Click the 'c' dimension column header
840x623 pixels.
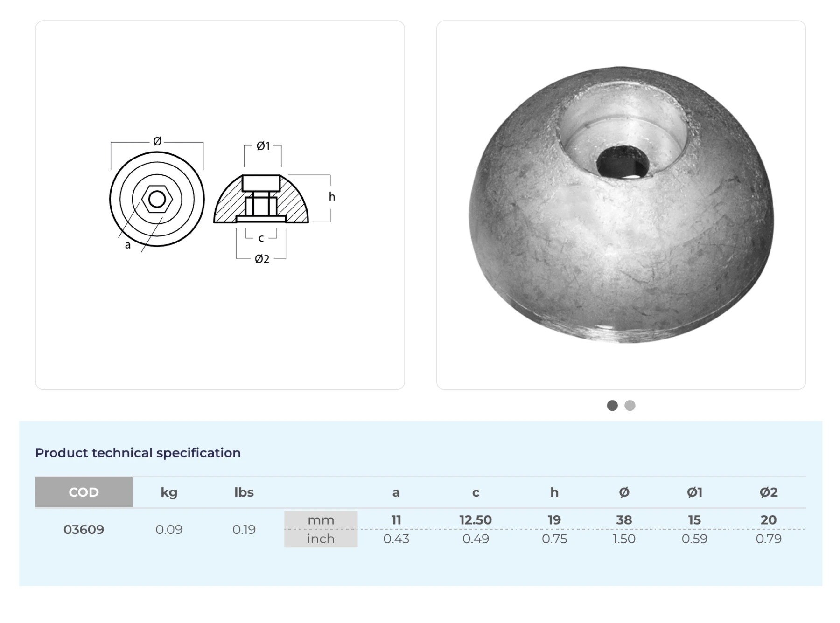click(x=476, y=492)
